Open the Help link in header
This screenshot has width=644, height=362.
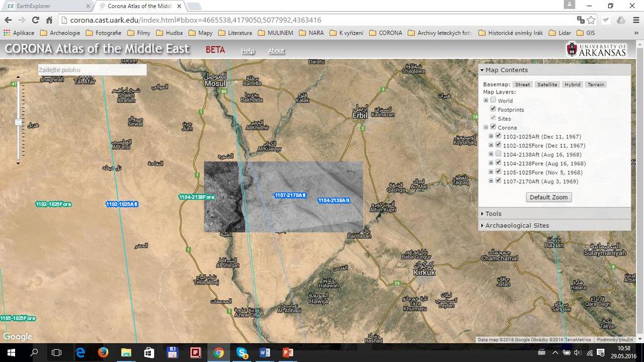tap(248, 50)
